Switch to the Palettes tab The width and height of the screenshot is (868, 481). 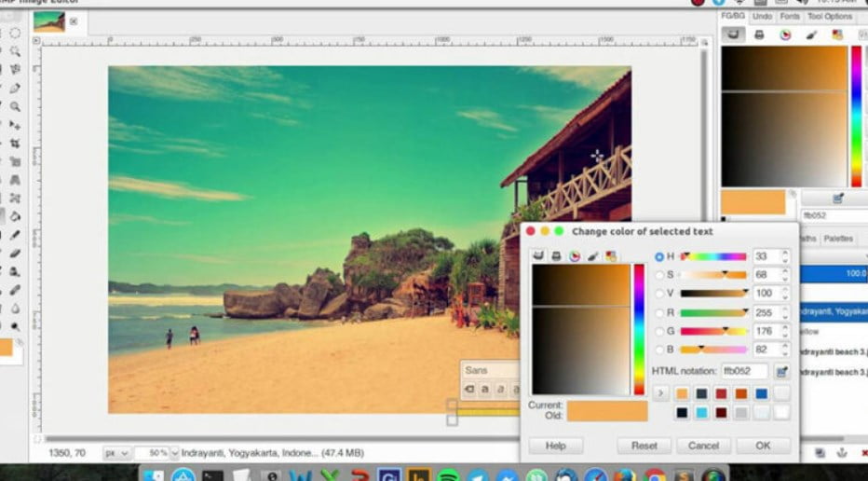click(x=837, y=239)
